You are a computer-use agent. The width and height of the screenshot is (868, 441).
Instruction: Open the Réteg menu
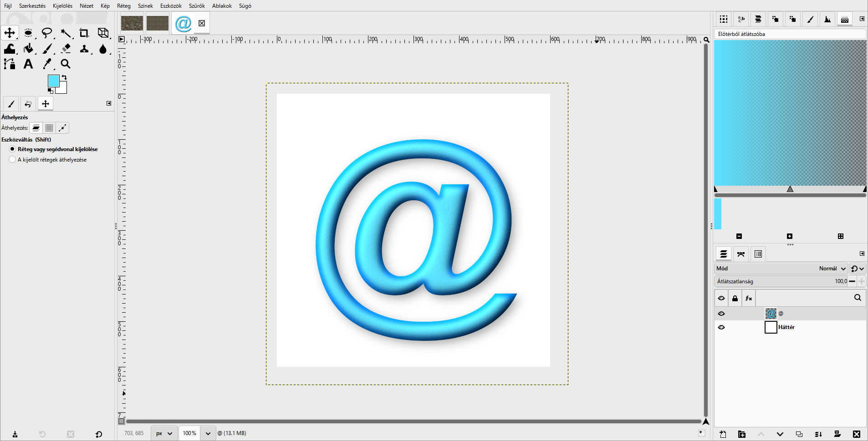point(124,6)
